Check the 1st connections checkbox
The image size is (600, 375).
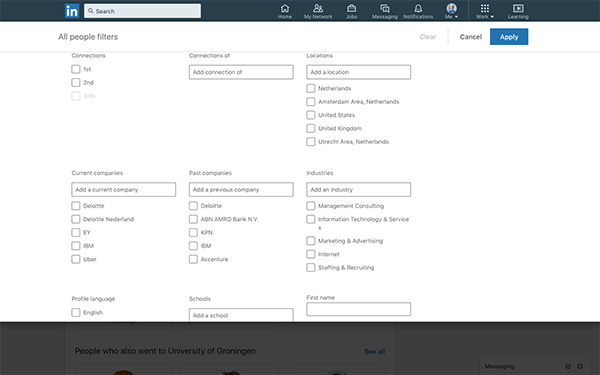point(76,69)
